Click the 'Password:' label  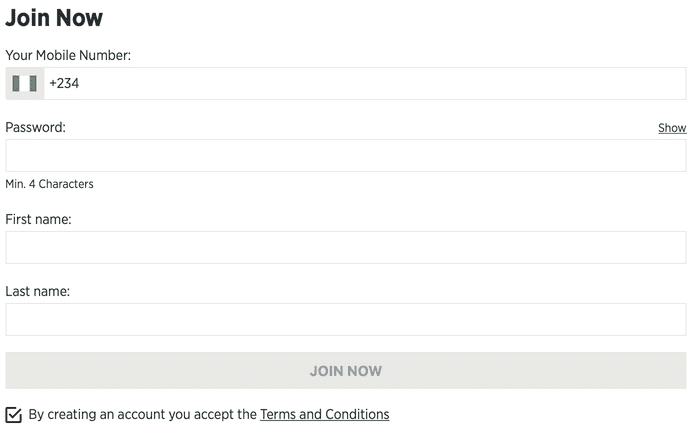(x=35, y=127)
